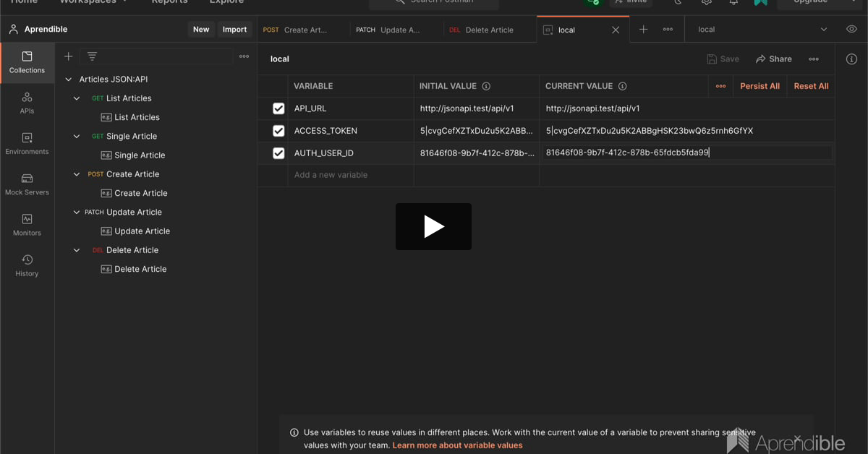The width and height of the screenshot is (868, 454).
Task: Collapse the Articles JSON:API collection
Action: point(69,80)
